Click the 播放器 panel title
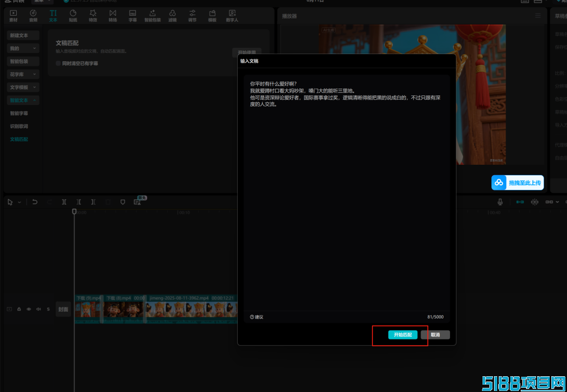The width and height of the screenshot is (567, 392). (x=290, y=16)
